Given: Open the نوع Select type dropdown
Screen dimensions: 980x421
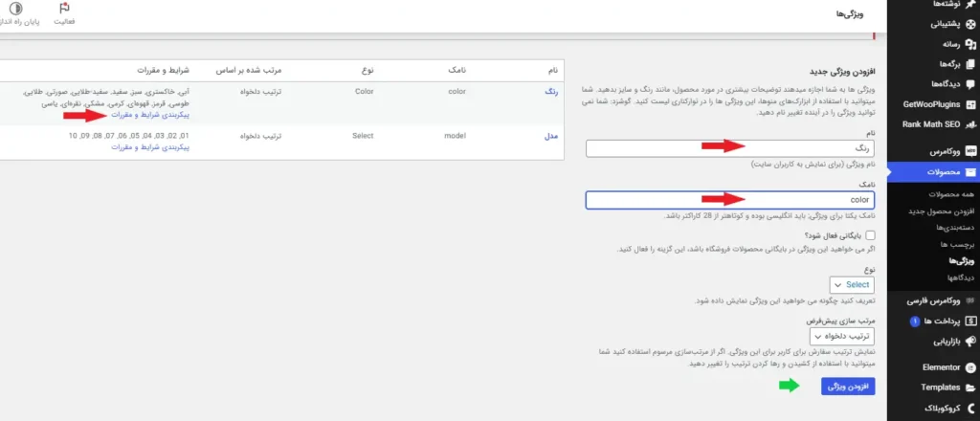Looking at the screenshot, I should 851,285.
